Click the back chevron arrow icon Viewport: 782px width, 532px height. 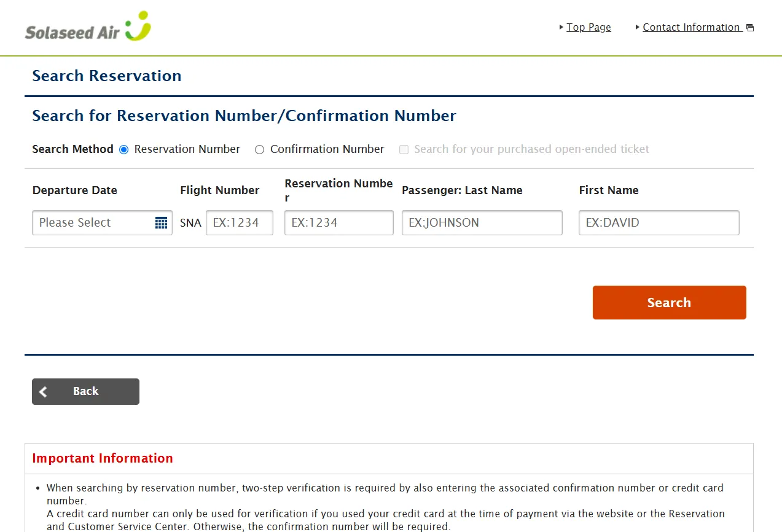[43, 392]
